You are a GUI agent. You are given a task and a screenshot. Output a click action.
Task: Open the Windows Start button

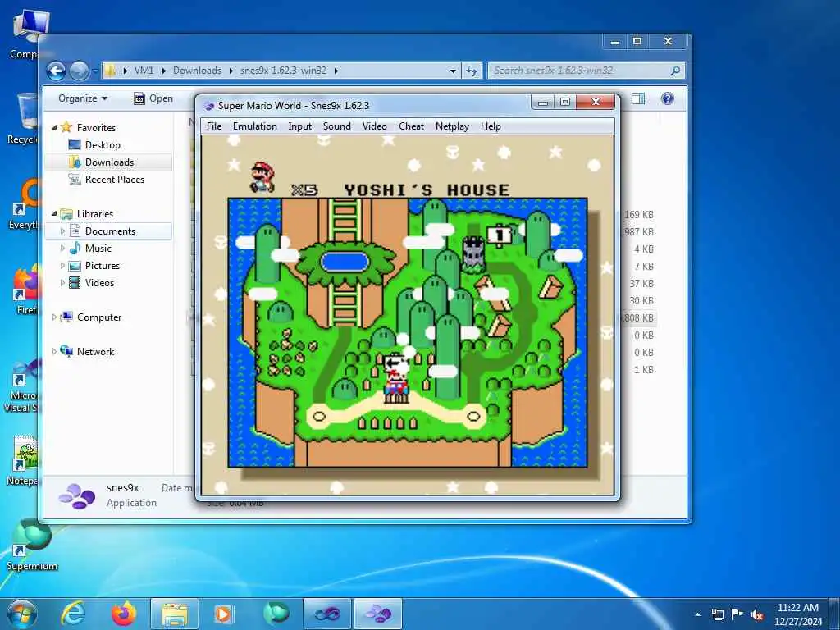click(22, 614)
